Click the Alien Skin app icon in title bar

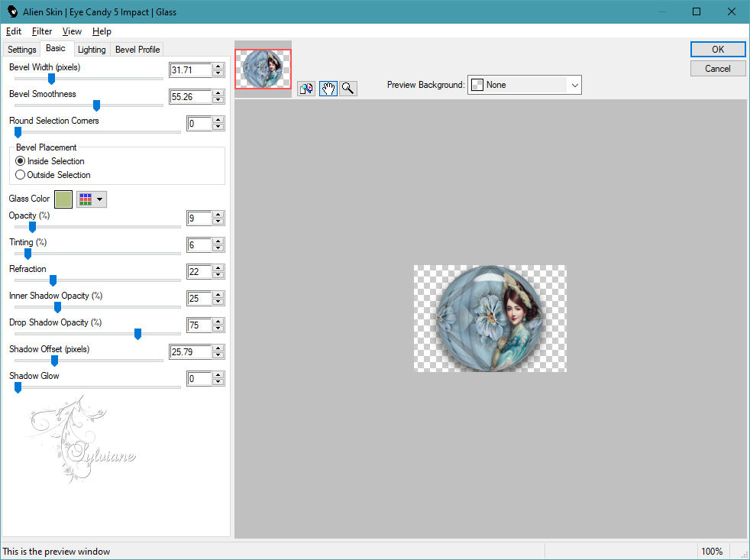coord(12,11)
